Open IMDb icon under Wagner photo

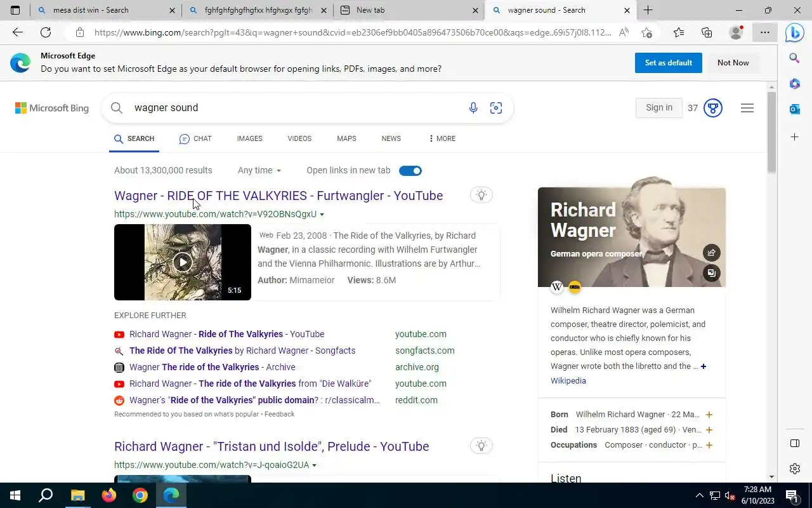[575, 287]
